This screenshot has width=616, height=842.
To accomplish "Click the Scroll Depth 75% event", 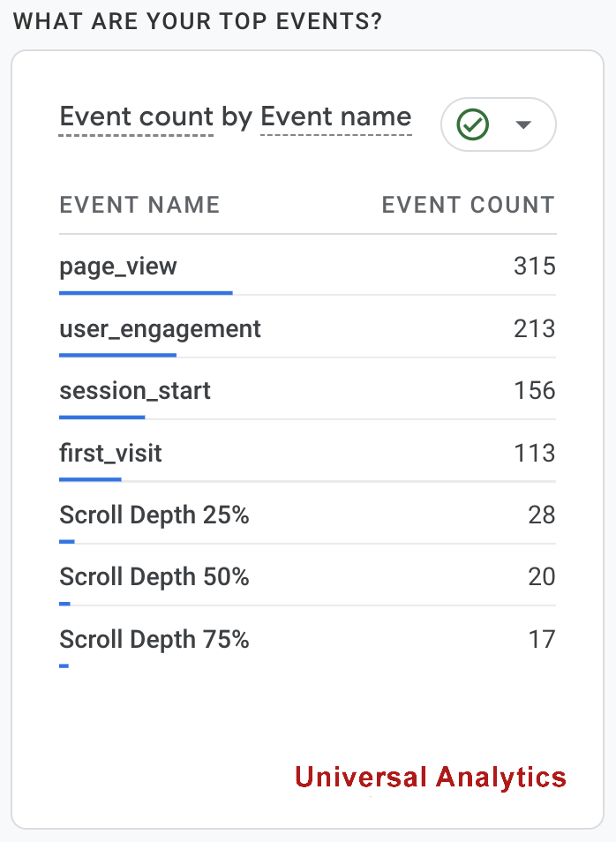I will (154, 640).
